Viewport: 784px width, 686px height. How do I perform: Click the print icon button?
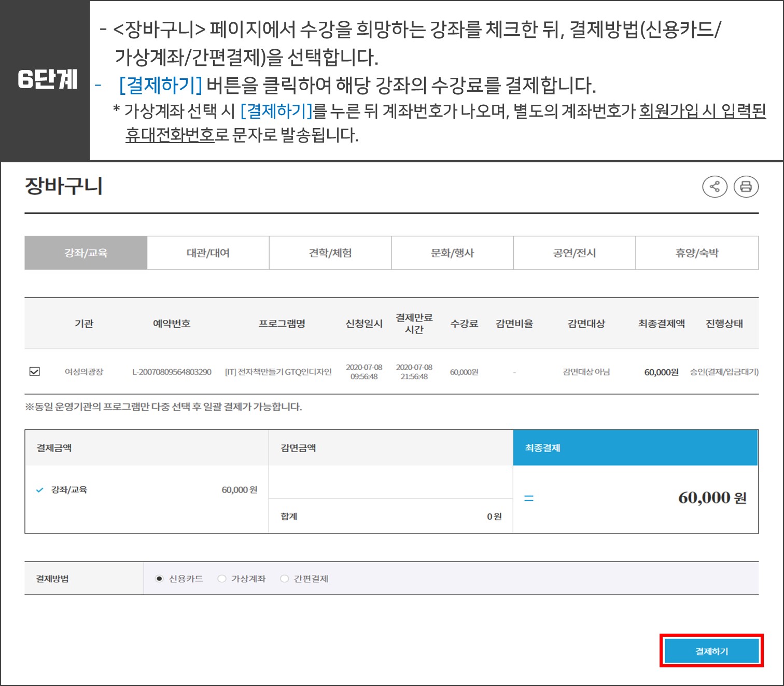click(x=746, y=187)
